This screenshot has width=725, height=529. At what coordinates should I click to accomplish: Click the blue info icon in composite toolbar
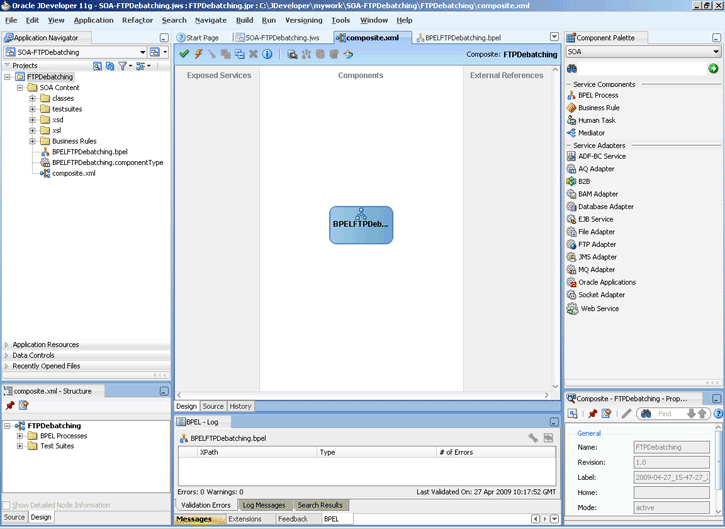pyautogui.click(x=267, y=54)
